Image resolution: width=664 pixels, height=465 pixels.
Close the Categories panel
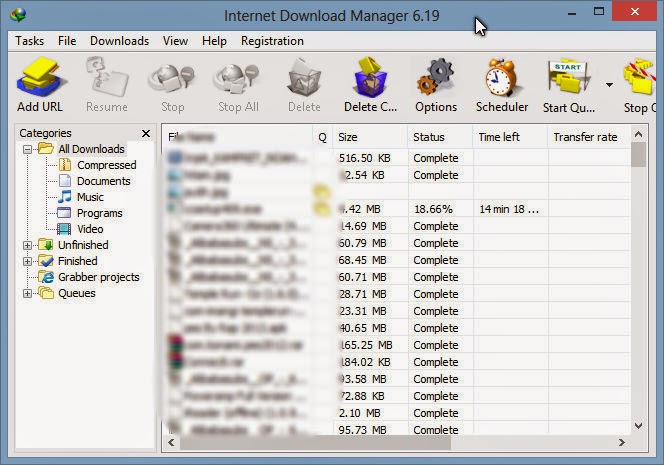point(146,133)
